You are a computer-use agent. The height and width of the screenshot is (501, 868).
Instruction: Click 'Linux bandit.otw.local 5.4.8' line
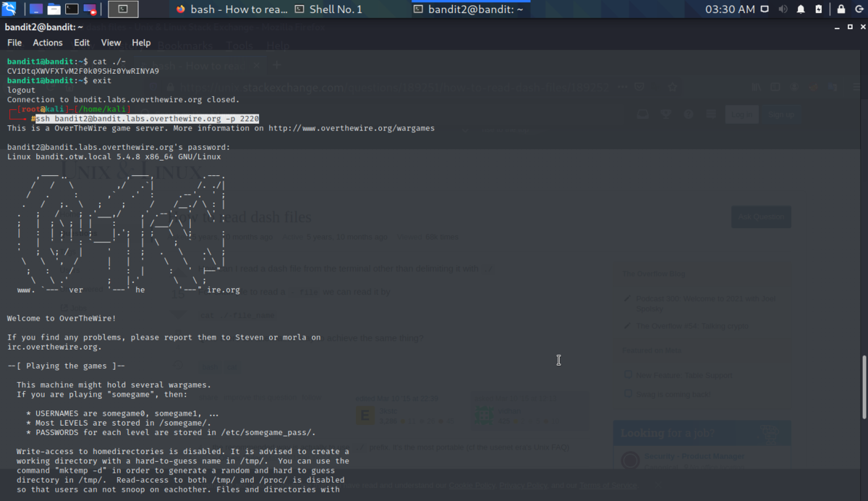[x=114, y=156]
